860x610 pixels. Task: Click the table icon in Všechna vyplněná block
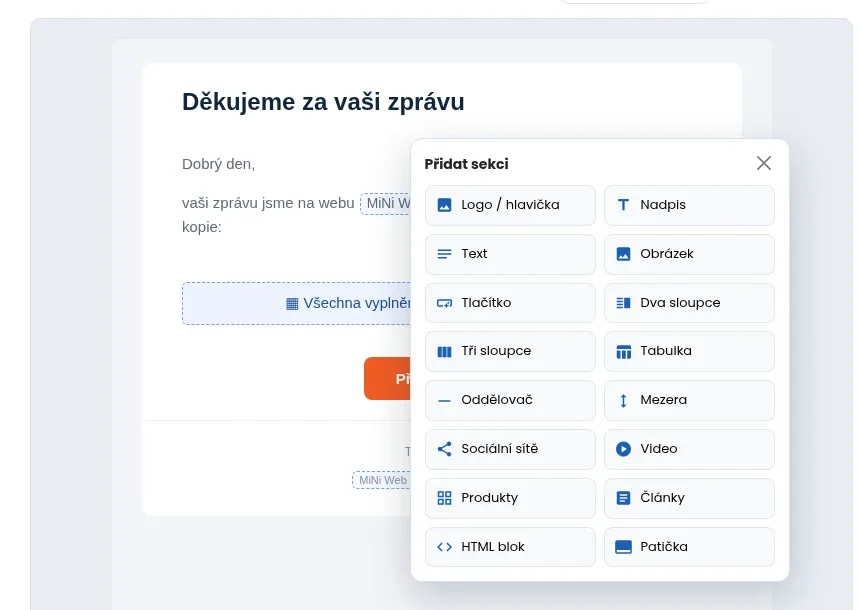(292, 304)
